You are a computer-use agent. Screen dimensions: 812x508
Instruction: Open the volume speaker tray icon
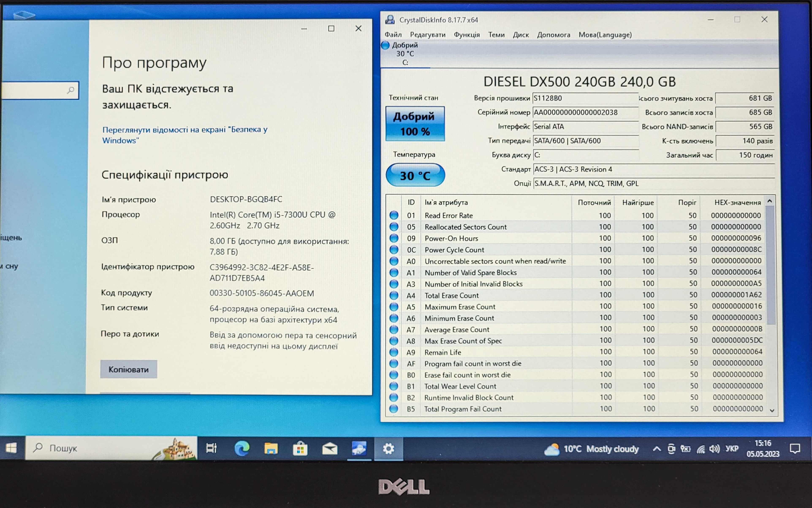(715, 449)
